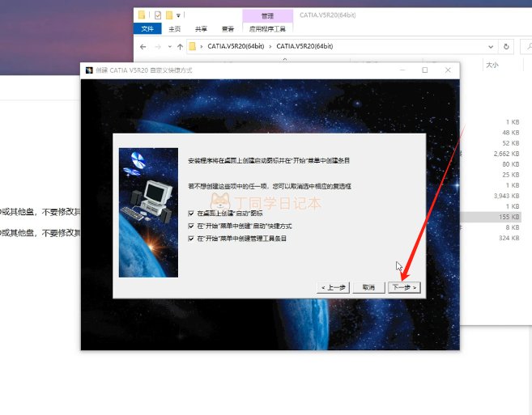Close the CATIA shortcut installer window

point(448,70)
